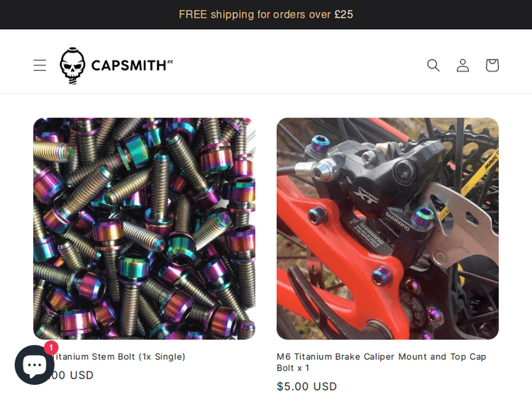The width and height of the screenshot is (532, 399).
Task: Open the Shopify chat bubble
Action: coord(34,365)
